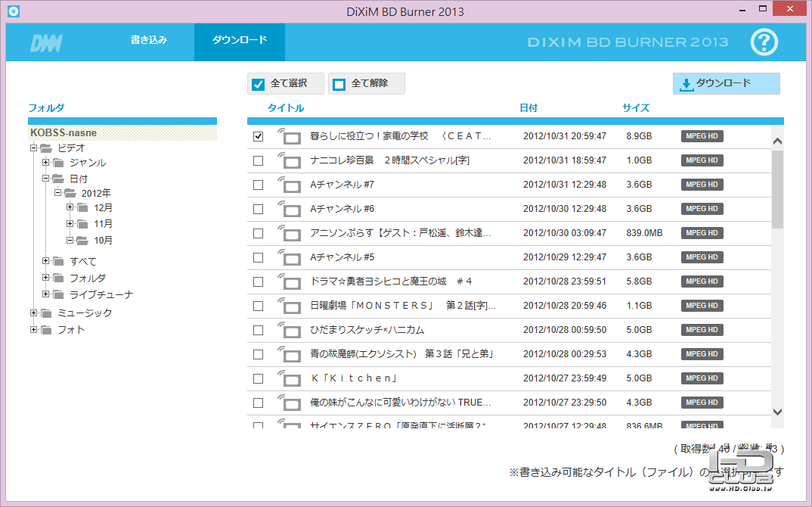Click video icon for Aチャンネル #7
The height and width of the screenshot is (507, 812).
tap(289, 185)
